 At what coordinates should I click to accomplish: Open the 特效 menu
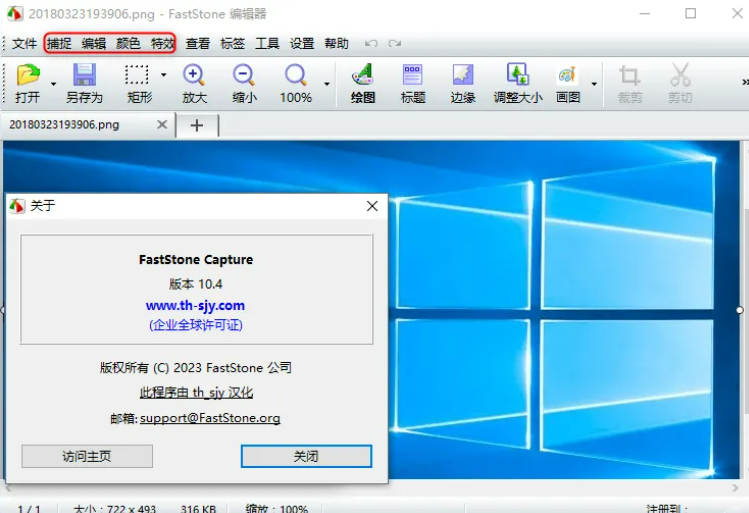click(x=163, y=43)
